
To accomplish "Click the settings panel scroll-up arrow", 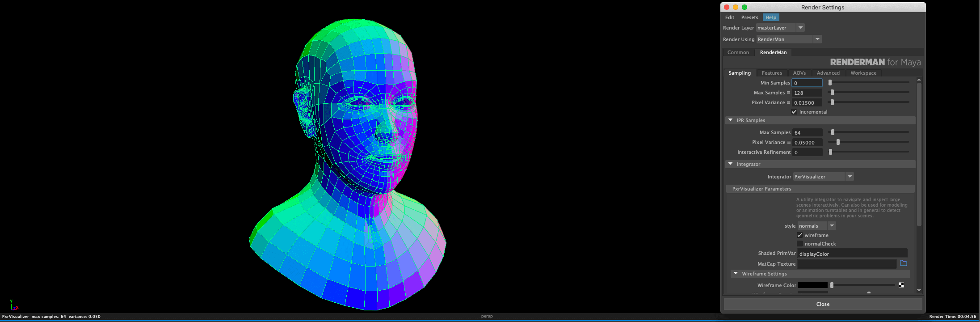I will [x=919, y=80].
